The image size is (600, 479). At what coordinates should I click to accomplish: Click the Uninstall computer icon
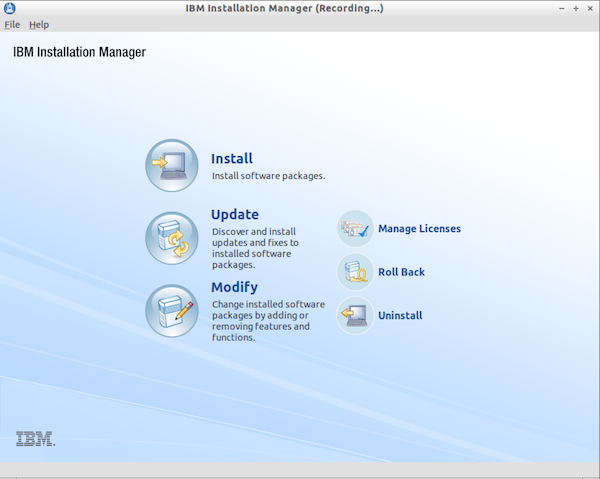point(355,316)
